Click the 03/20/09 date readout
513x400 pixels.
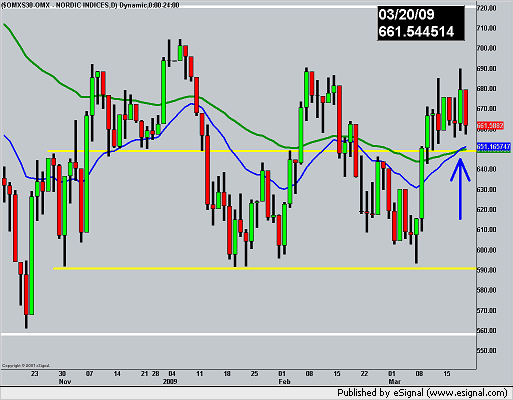406,14
